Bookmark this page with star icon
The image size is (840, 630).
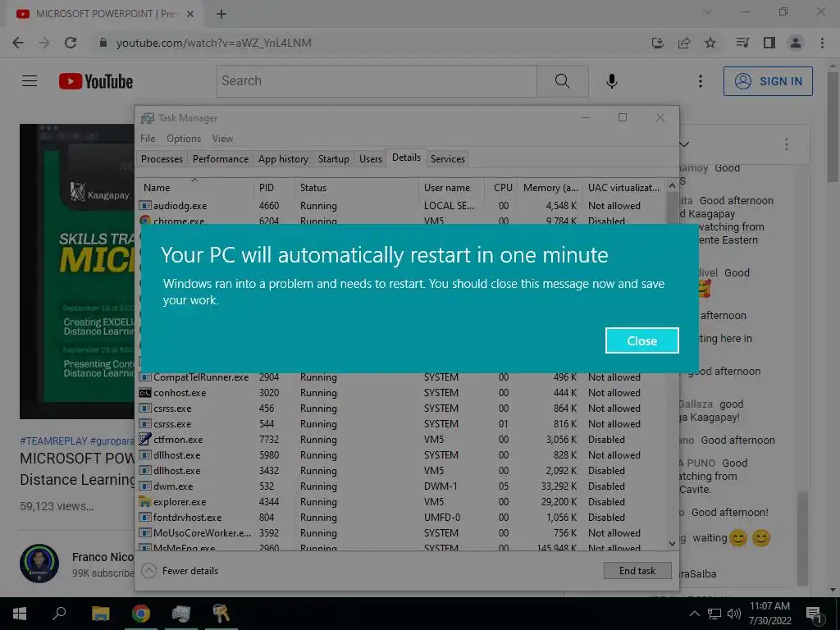pyautogui.click(x=710, y=43)
